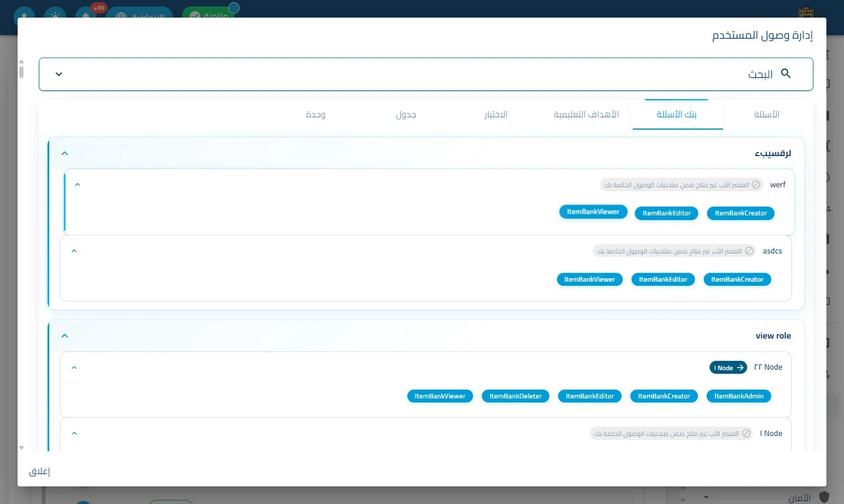Collapse the werf item panel
The image size is (844, 504).
[x=77, y=185]
